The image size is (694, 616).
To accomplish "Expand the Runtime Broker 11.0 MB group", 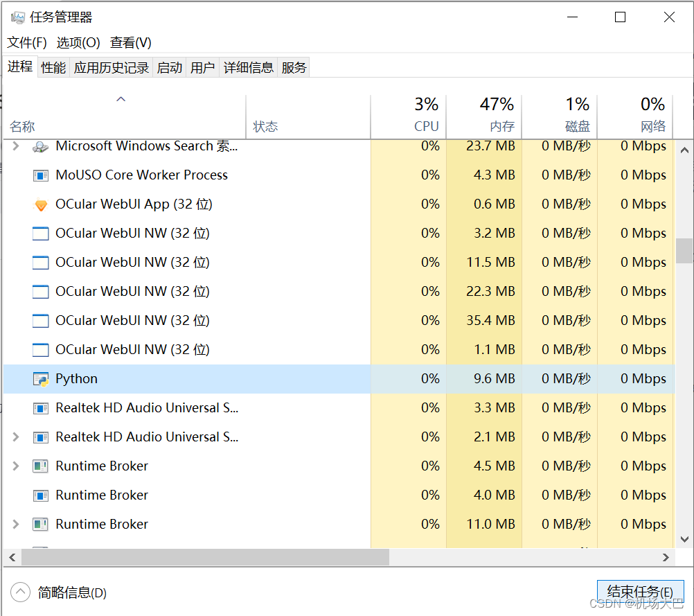I will (x=16, y=525).
